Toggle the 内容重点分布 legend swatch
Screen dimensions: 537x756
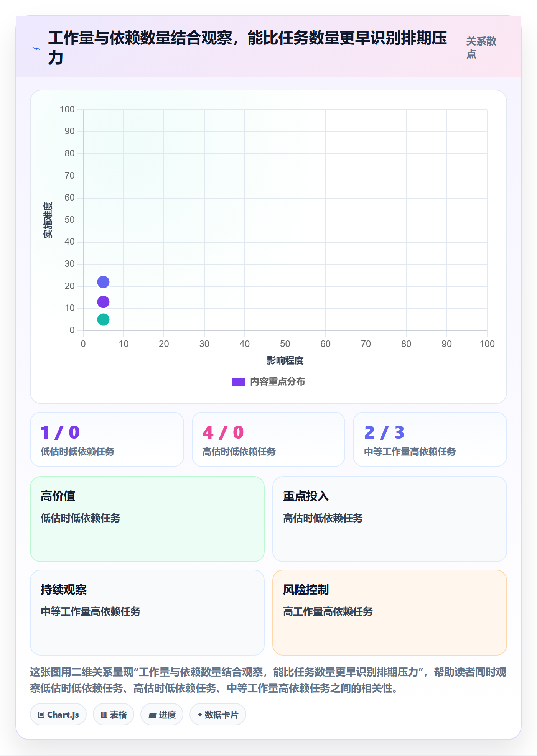point(238,382)
